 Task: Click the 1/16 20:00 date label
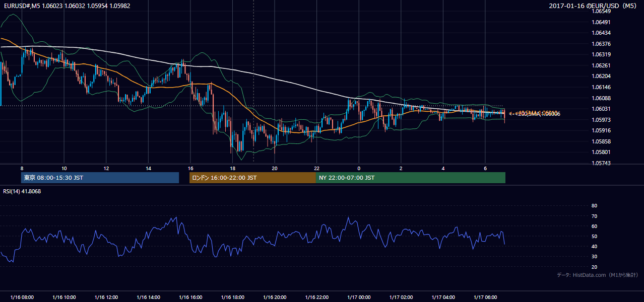(275, 297)
